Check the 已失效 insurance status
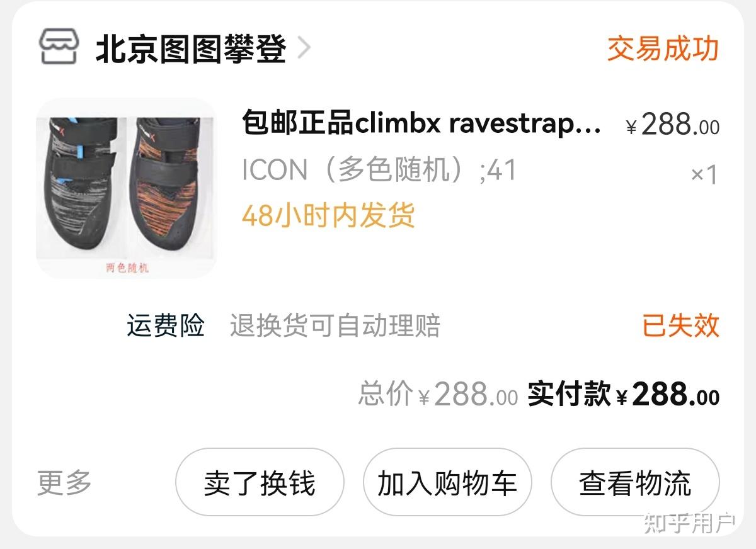756x549 pixels. tap(680, 325)
